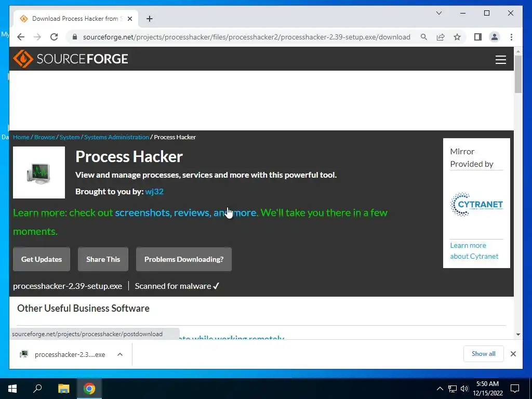Open the notification center icon
Viewport: 532px width, 399px height.
[515, 389]
